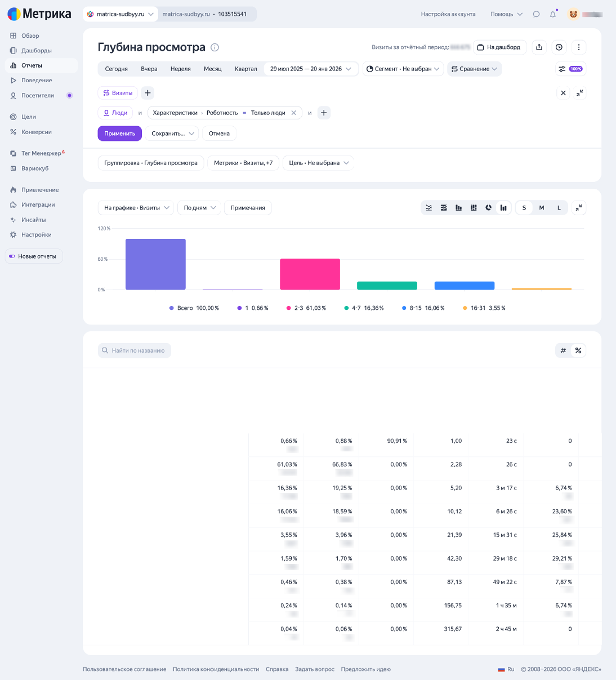The image size is (616, 680).
Task: Open the По дням grouping dropdown
Action: 199,208
